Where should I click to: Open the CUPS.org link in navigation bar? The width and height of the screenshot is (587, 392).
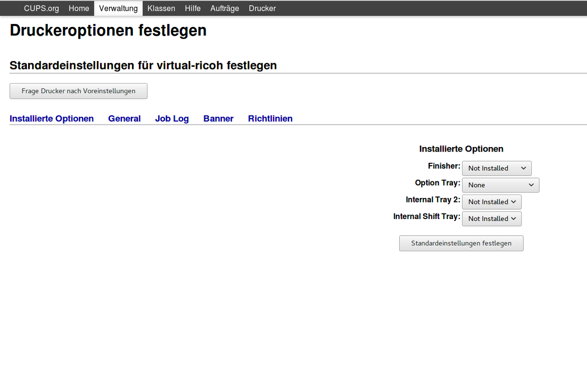(x=41, y=8)
